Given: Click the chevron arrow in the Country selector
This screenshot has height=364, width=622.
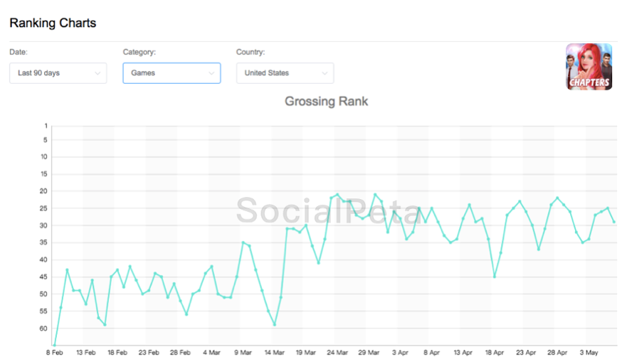Looking at the screenshot, I should click(325, 73).
